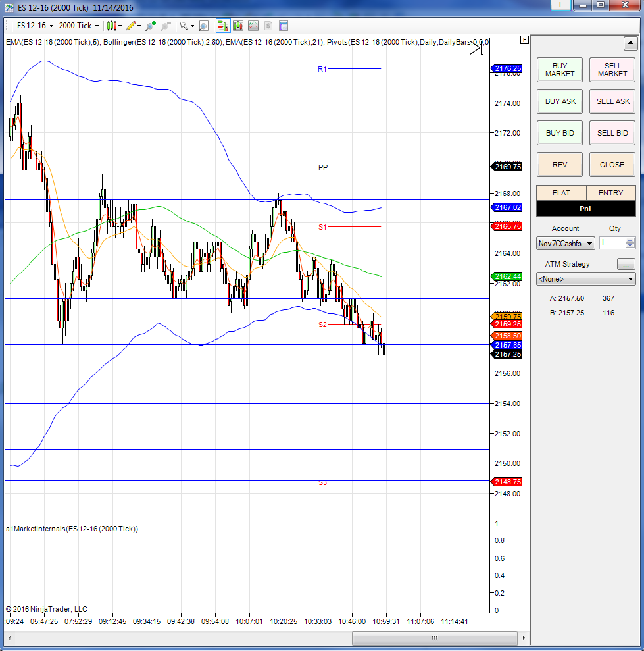The height and width of the screenshot is (651, 644).
Task: Increase quantity with the up stepper
Action: coord(630,240)
